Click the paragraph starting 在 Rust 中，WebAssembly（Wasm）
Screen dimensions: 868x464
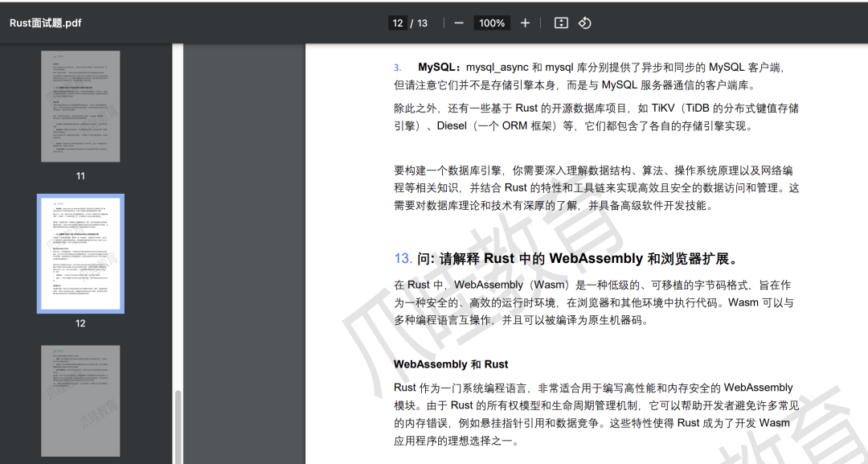tap(593, 302)
